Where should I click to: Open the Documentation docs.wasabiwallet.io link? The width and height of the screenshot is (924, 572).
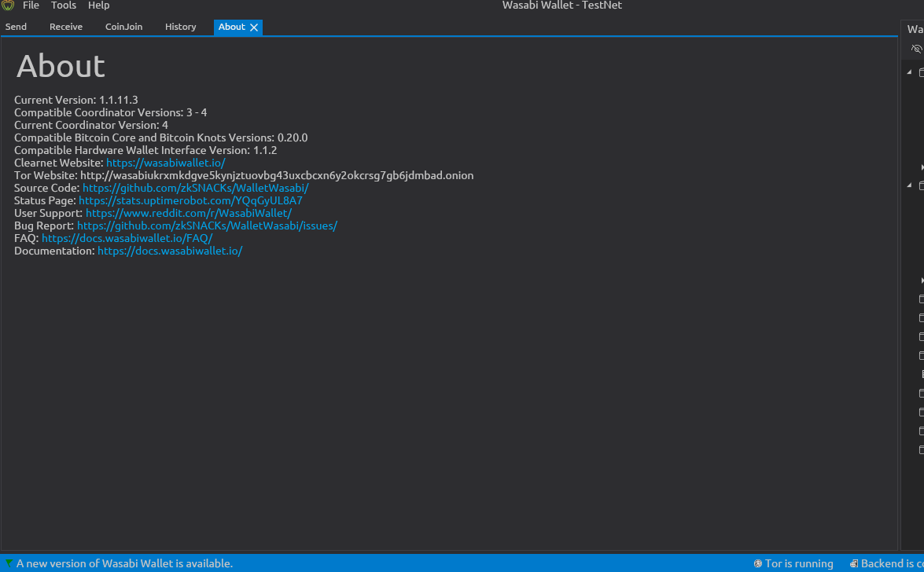170,251
